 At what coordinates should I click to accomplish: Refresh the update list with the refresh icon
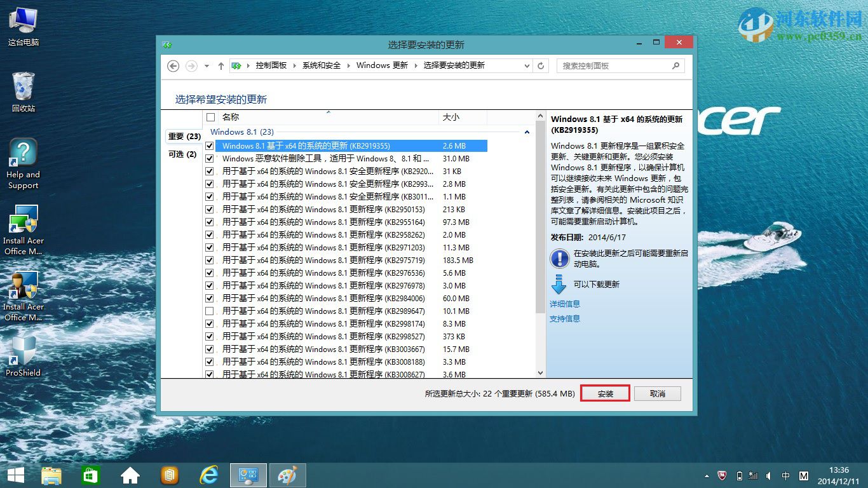(x=541, y=65)
